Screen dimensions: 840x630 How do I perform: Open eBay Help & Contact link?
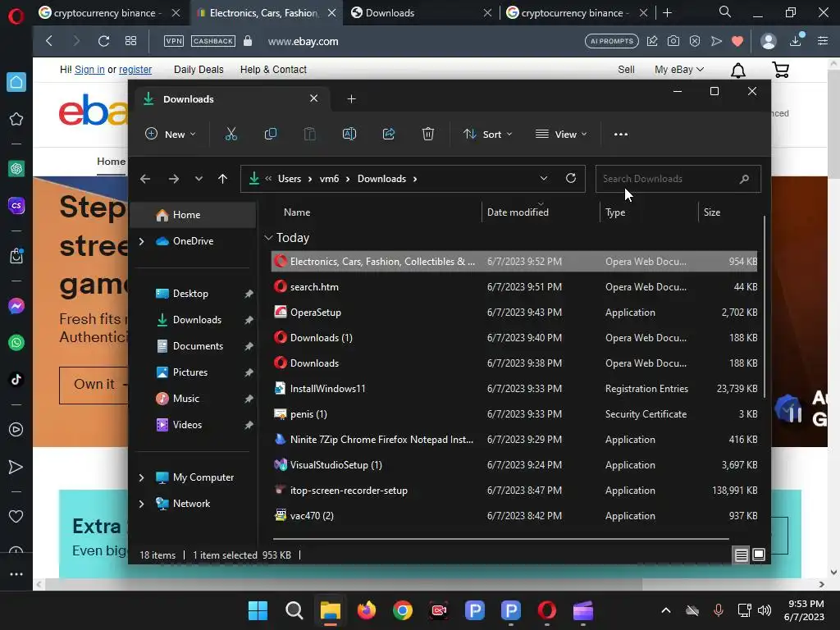pos(273,70)
